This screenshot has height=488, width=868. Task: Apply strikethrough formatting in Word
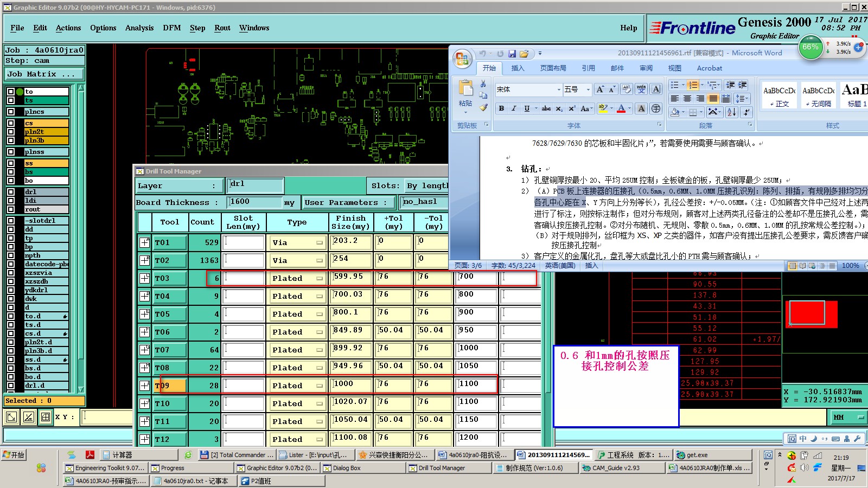546,108
